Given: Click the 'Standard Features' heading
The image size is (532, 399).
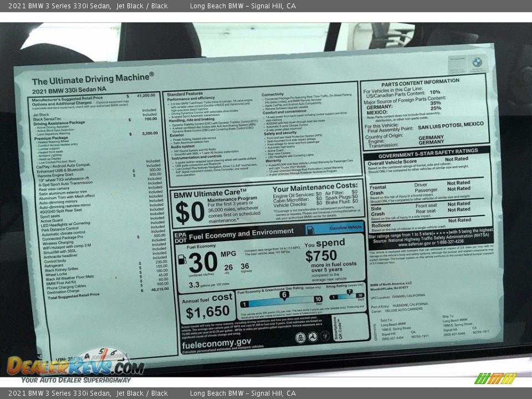Looking at the screenshot, I should pos(185,94).
